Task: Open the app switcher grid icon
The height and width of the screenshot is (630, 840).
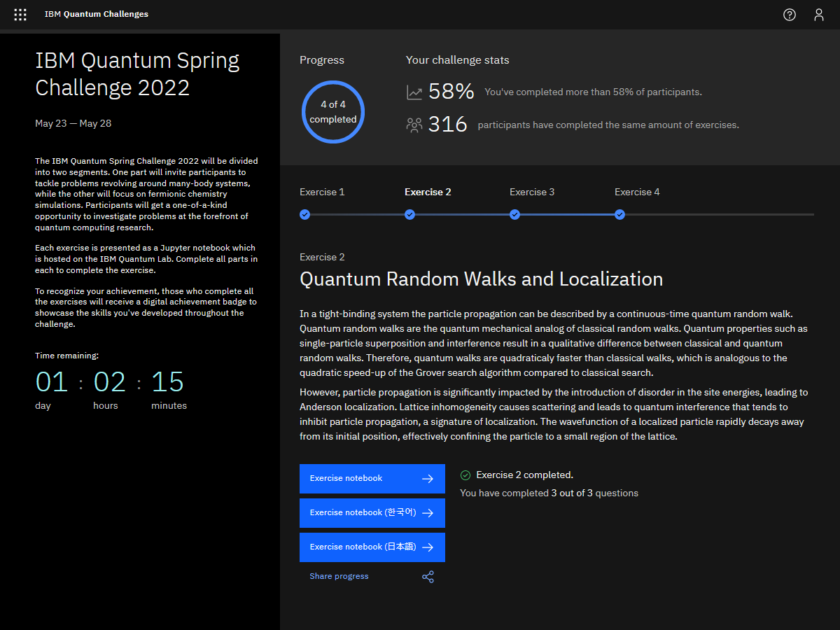Action: coord(20,14)
